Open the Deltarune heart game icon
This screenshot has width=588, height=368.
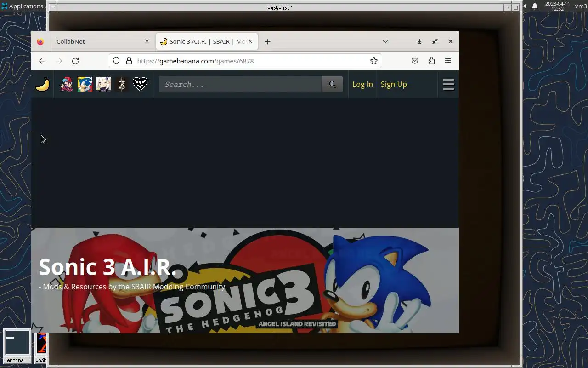pyautogui.click(x=140, y=84)
